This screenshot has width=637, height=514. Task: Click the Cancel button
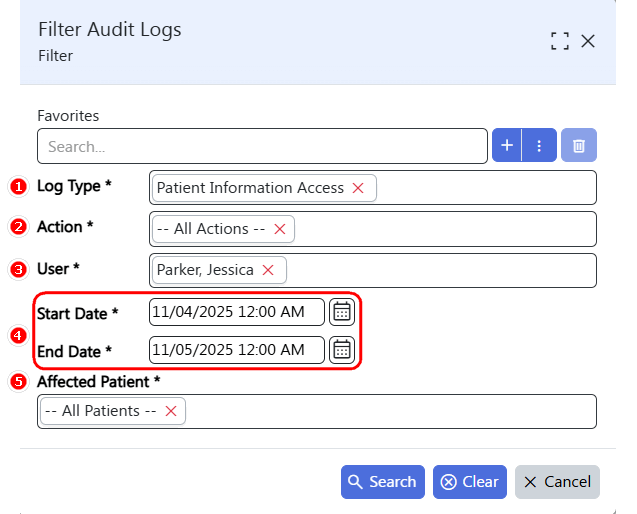(x=557, y=482)
